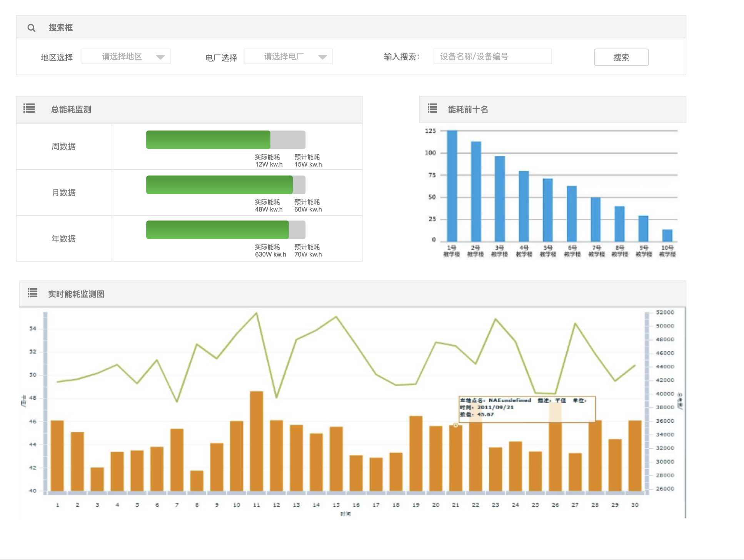Viewport: 744px width, 560px height.
Task: Click the blue bar for 1号教学楼
Action: (452, 187)
